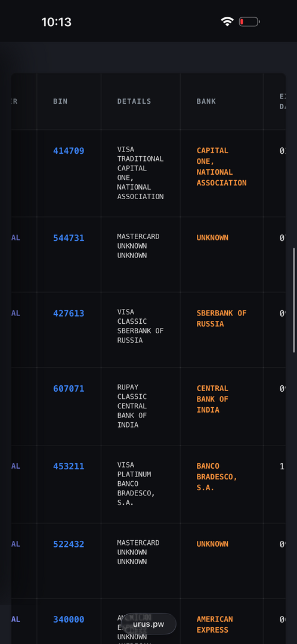297x644 pixels.
Task: Tap the 10:13 clock in status bar
Action: 56,22
